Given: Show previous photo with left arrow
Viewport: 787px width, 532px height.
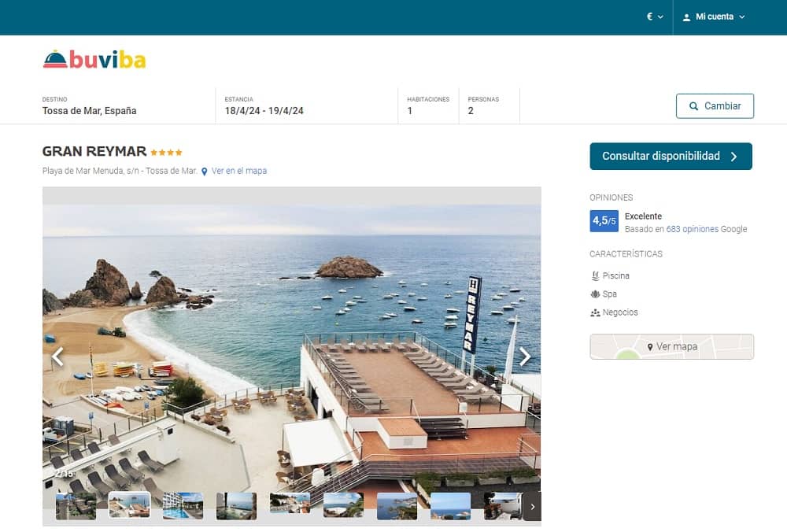Looking at the screenshot, I should coord(57,357).
